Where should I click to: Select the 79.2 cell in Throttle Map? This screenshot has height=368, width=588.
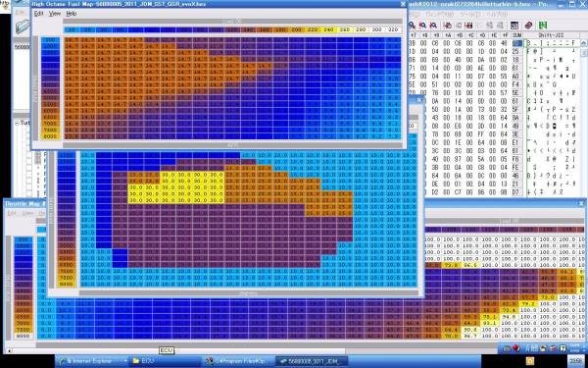coord(528,304)
